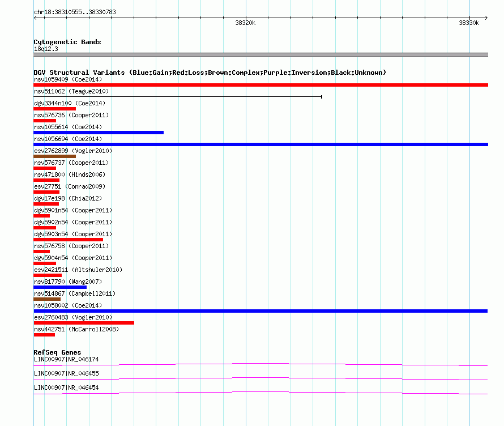Select the nsv576736 (Cooper2011) label
Viewport: 504px width, 426px height.
pos(71,115)
